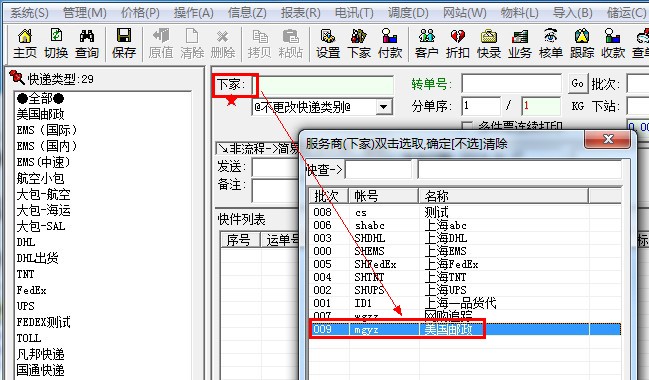Open the 设置 settings toolbar icon

point(328,43)
